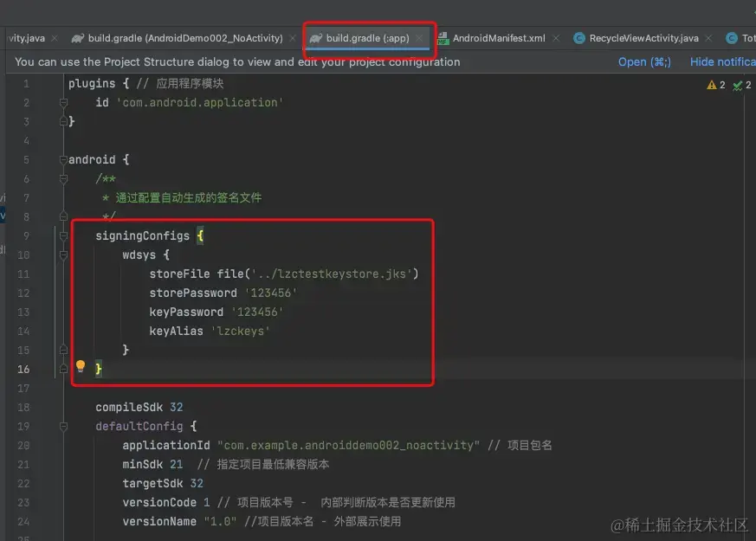Screen dimensions: 756x541
Task: Click the '../lzctestkeystore.jks' string
Action: click(x=332, y=274)
